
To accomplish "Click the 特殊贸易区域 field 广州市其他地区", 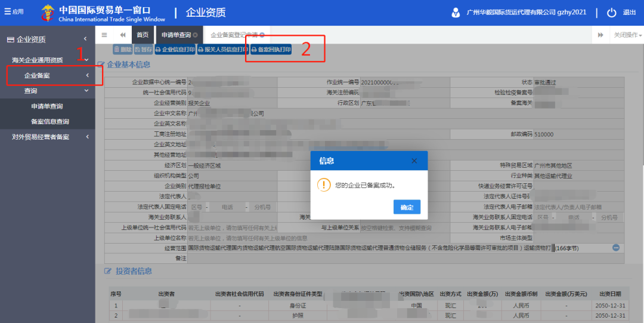I will [x=578, y=165].
